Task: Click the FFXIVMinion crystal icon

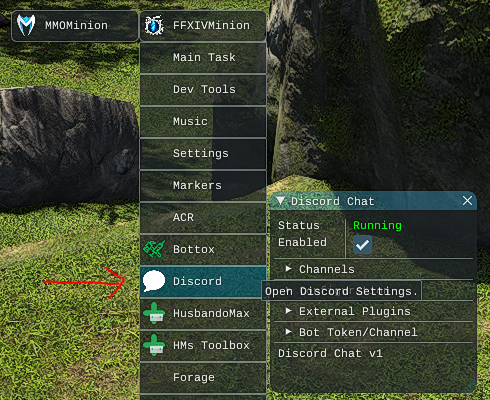Action: (x=154, y=26)
